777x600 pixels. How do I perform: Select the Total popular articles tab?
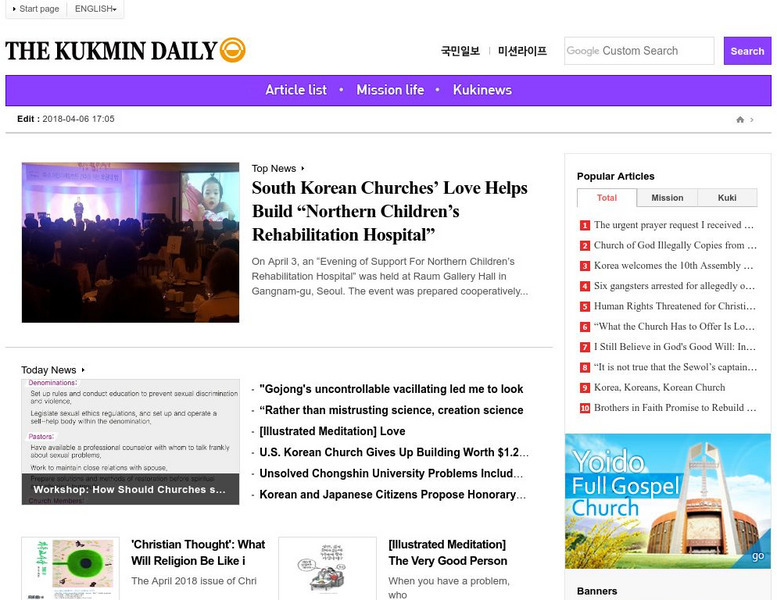(x=607, y=198)
